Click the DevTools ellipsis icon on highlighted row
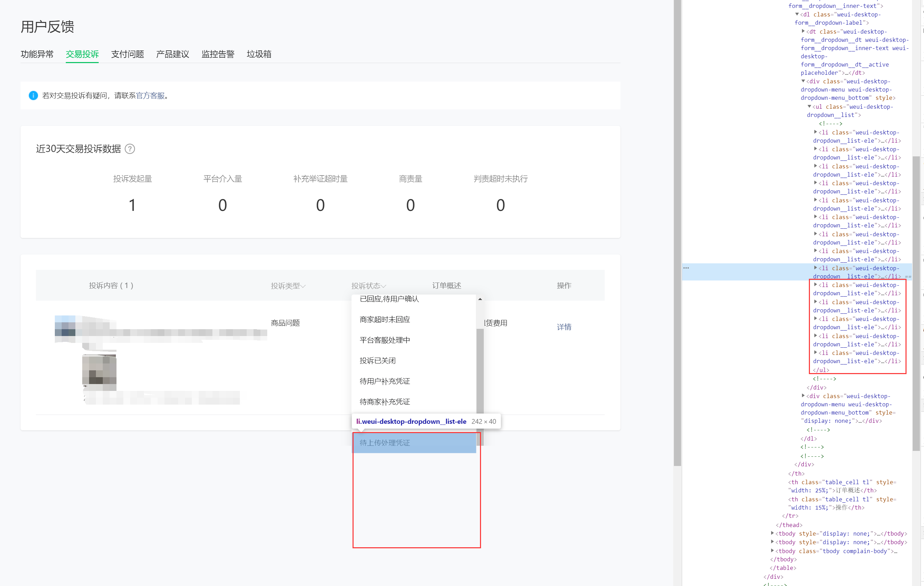 [686, 268]
